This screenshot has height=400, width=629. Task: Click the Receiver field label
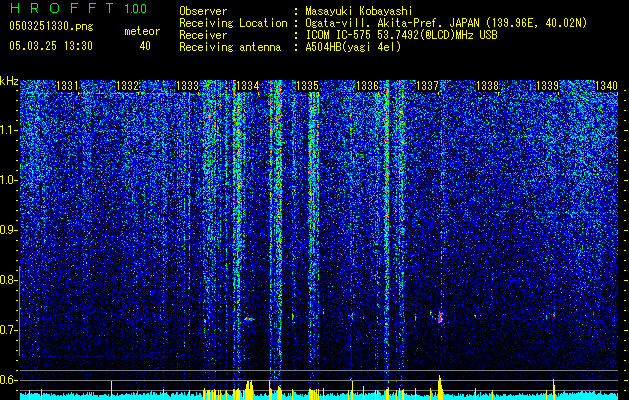pyautogui.click(x=203, y=35)
